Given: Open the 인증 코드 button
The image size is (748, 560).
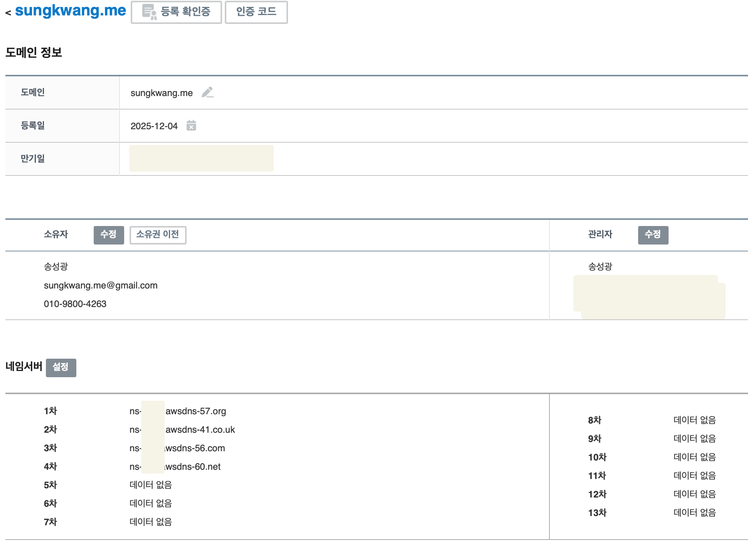Looking at the screenshot, I should click(x=256, y=12).
